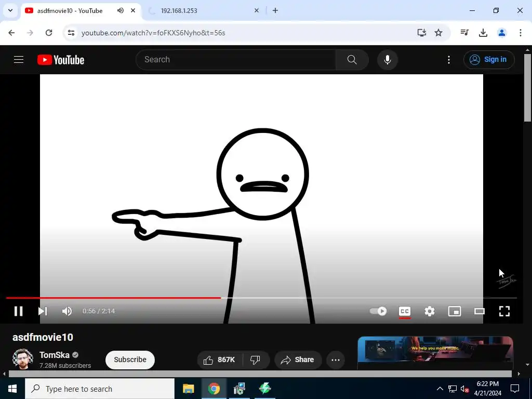Open the miniplayer
The height and width of the screenshot is (399, 532).
454,311
